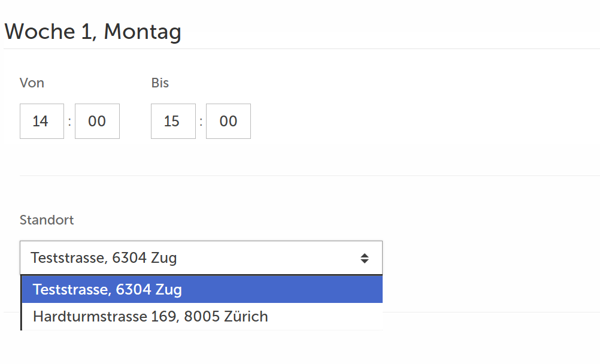Open the Standort location combo box
600x364 pixels.
(x=201, y=259)
